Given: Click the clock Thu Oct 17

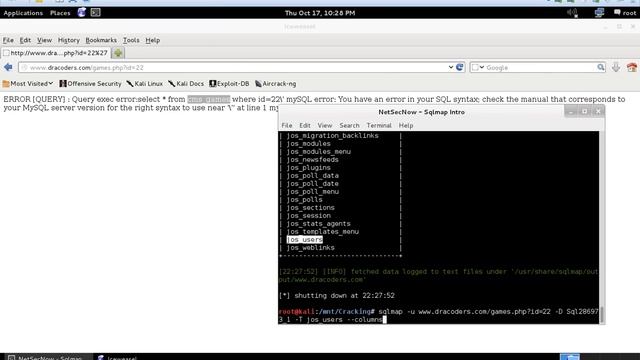Looking at the screenshot, I should coord(320,13).
